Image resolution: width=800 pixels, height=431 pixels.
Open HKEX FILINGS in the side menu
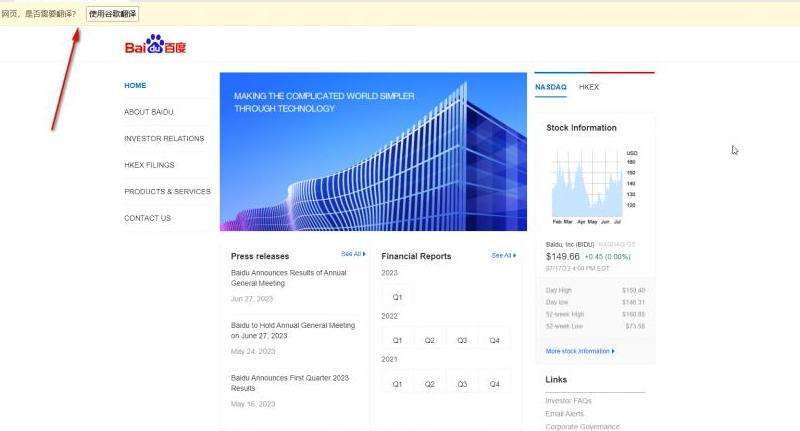(149, 165)
